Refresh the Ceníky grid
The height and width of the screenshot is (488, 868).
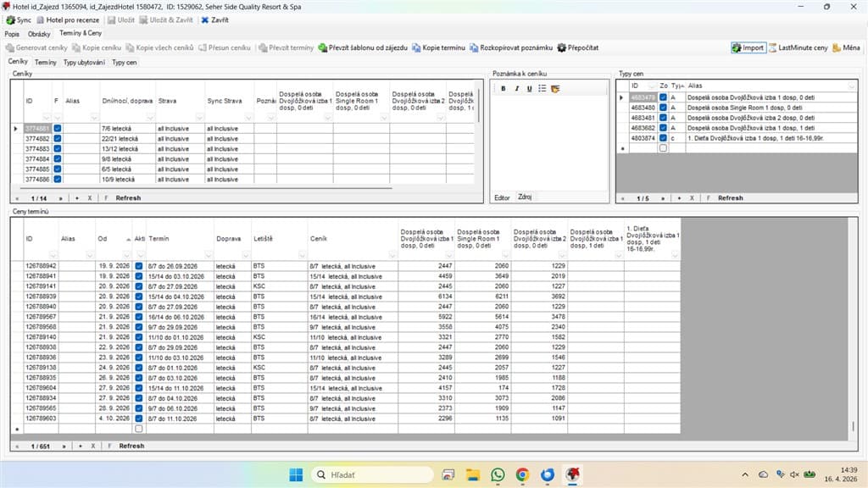pos(128,198)
